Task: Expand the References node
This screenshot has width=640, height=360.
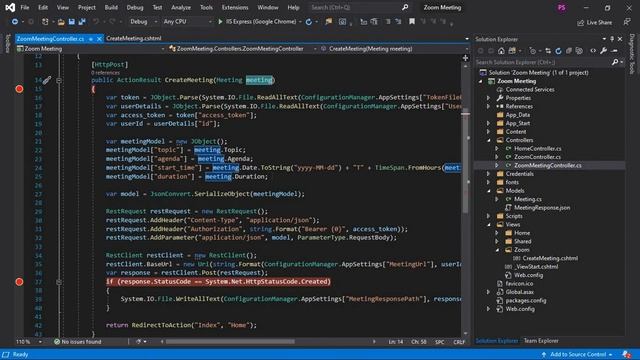Action: coord(489,107)
